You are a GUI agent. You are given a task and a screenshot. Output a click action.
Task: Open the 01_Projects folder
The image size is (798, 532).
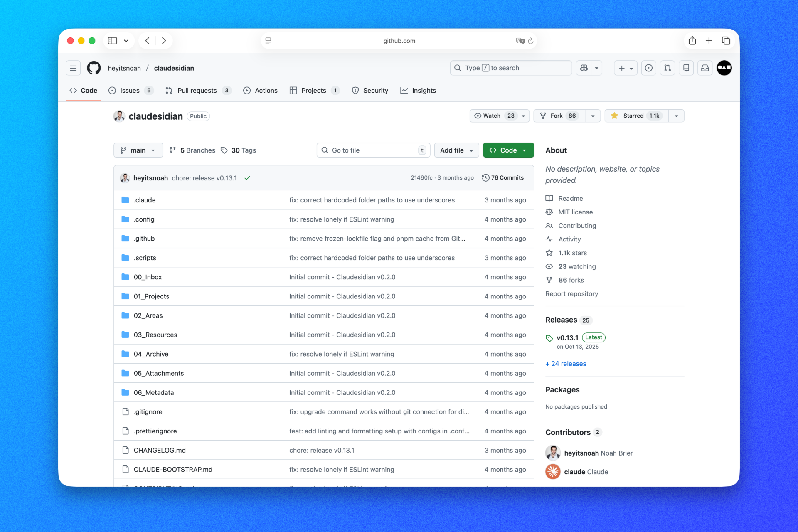(x=151, y=296)
